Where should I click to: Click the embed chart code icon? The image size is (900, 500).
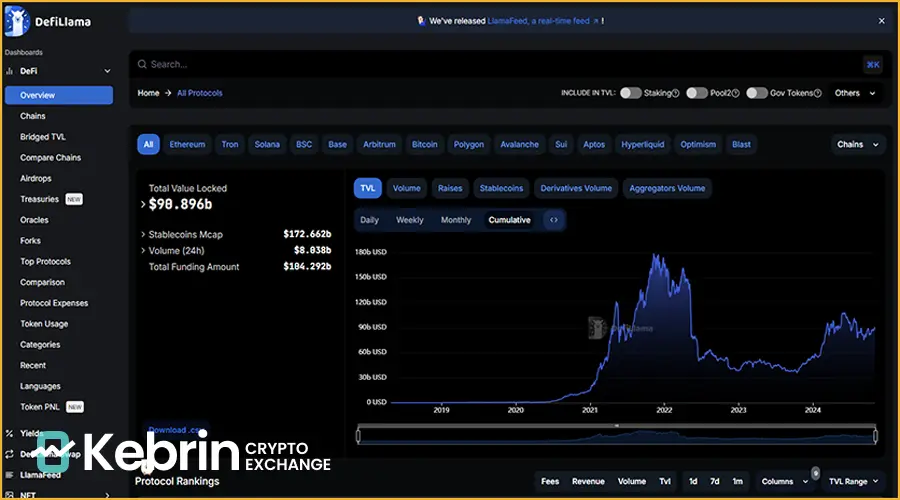click(554, 220)
